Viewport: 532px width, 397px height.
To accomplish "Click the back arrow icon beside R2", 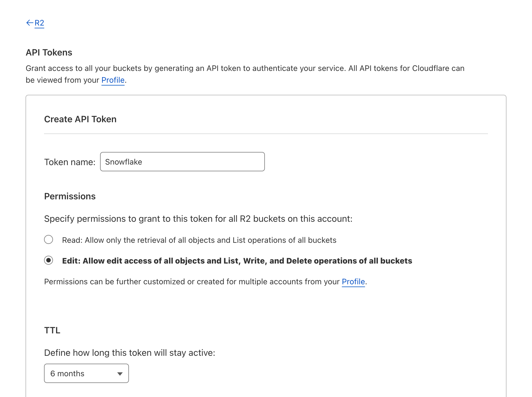I will click(29, 23).
